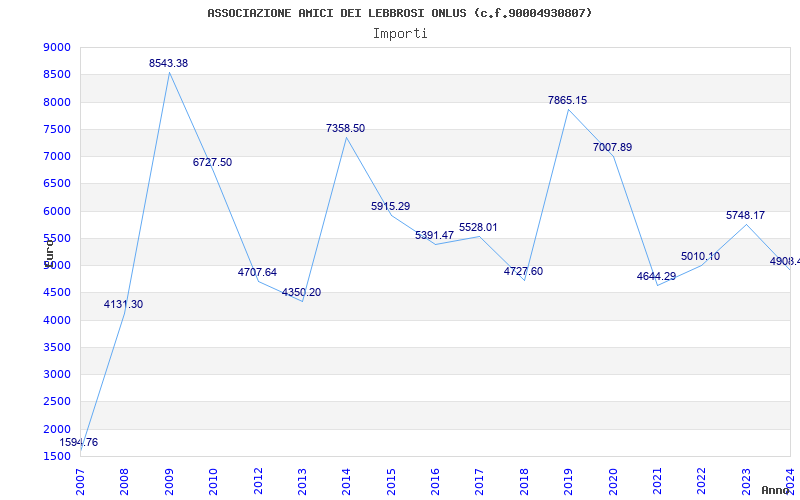Viewport: 800px width, 500px height.
Task: Click the x-axis year 2018
Action: pyautogui.click(x=524, y=482)
